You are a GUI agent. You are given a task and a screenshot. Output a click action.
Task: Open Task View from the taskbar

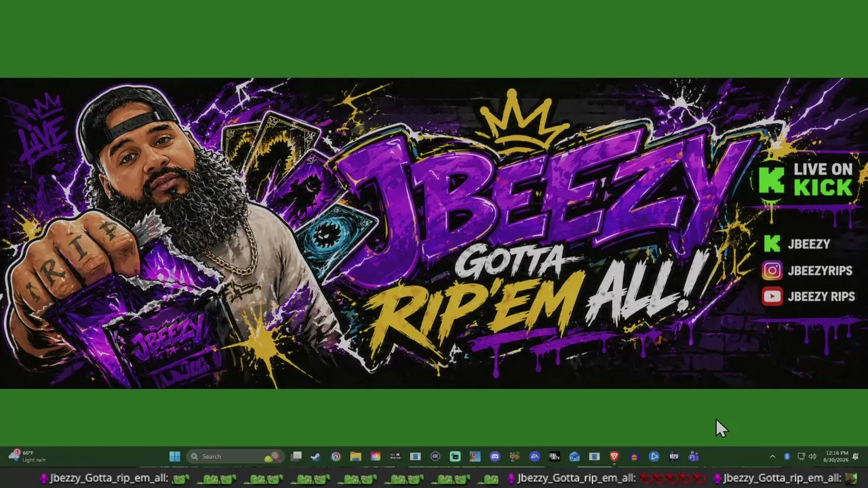(x=296, y=457)
